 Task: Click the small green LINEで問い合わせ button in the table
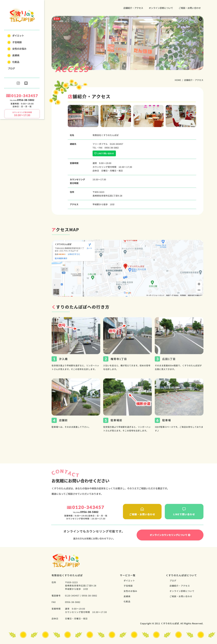point(104,153)
